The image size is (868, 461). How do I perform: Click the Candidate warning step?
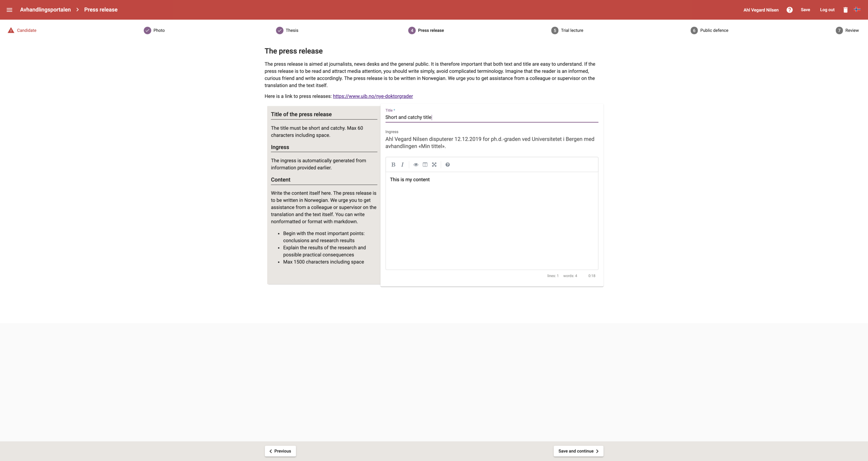22,31
